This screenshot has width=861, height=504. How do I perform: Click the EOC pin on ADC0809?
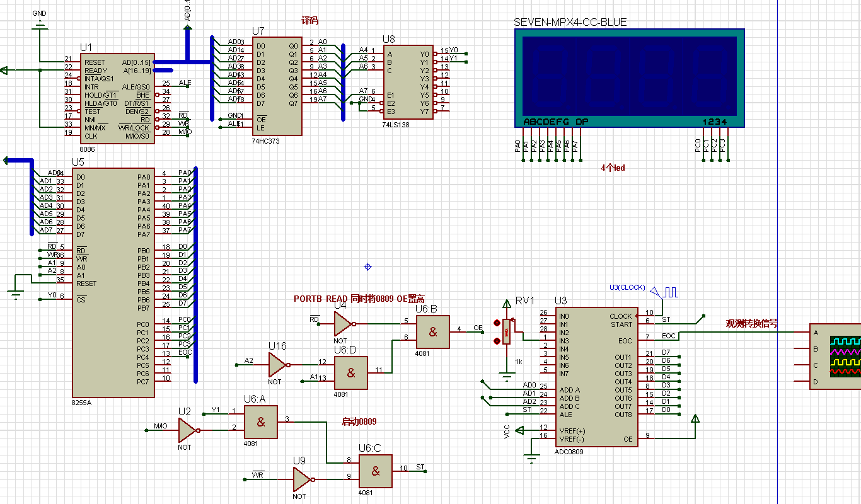[x=625, y=341]
